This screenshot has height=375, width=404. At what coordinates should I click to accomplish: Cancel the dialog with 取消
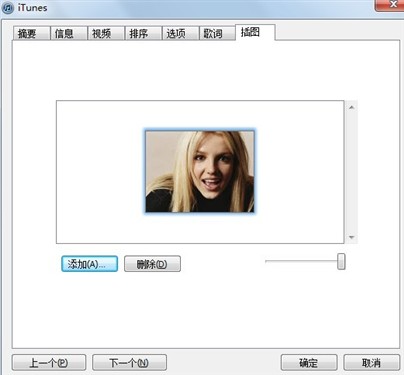pyautogui.click(x=372, y=362)
